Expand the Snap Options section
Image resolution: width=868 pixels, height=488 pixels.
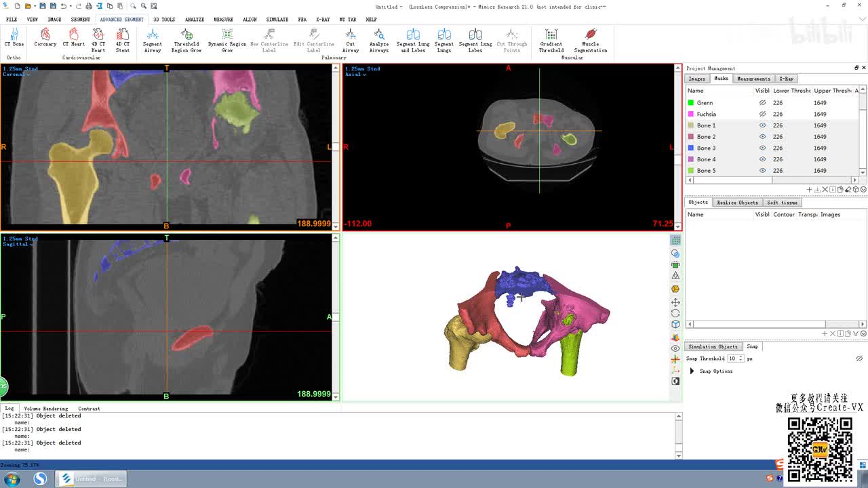coord(692,371)
